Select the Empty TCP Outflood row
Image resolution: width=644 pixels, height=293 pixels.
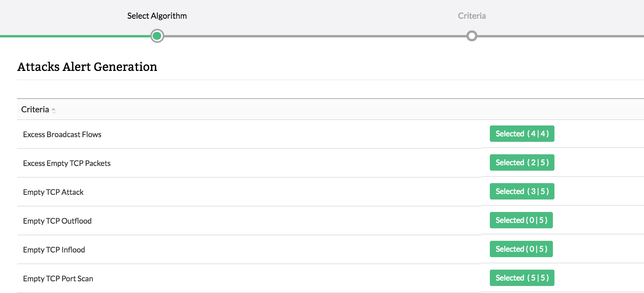pos(57,221)
